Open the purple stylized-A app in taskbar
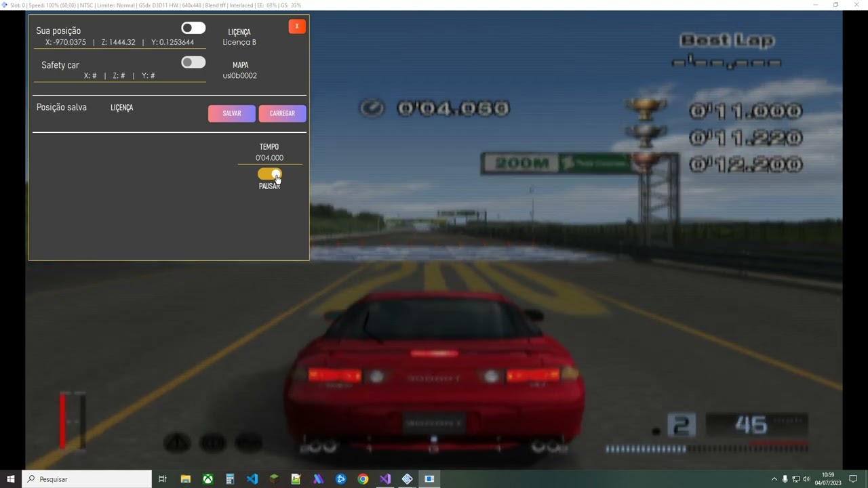This screenshot has height=488, width=868. [x=319, y=479]
